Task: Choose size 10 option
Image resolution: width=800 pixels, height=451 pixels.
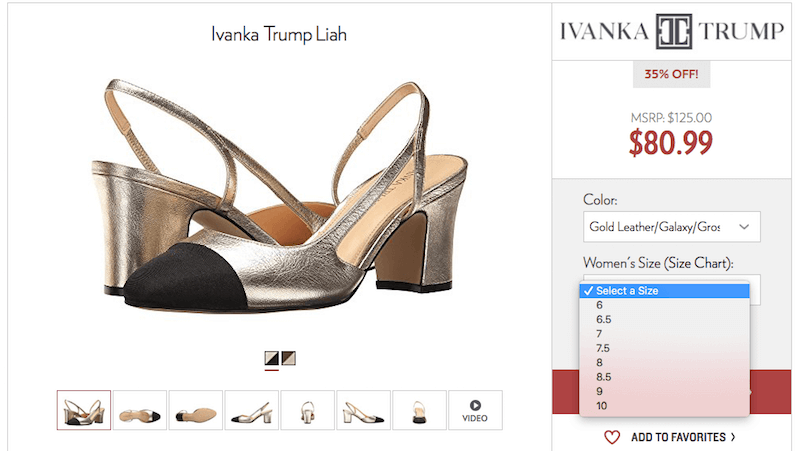Action: [664, 406]
